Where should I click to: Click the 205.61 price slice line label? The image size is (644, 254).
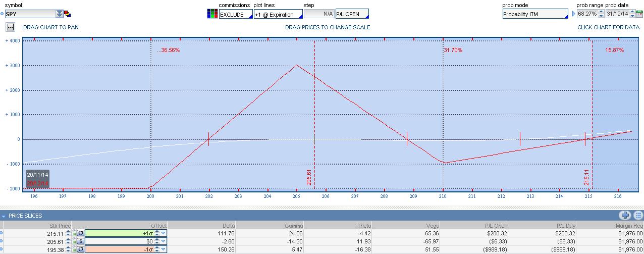coord(309,177)
